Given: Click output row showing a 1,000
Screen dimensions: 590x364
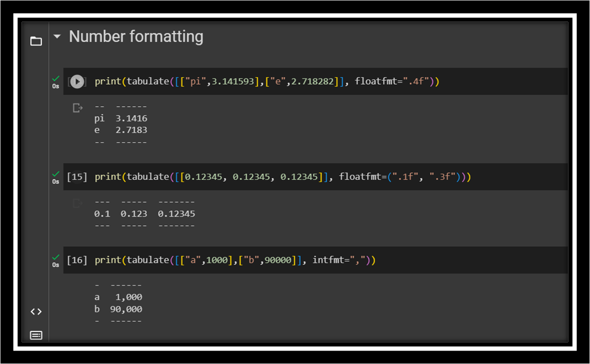Looking at the screenshot, I should 118,297.
